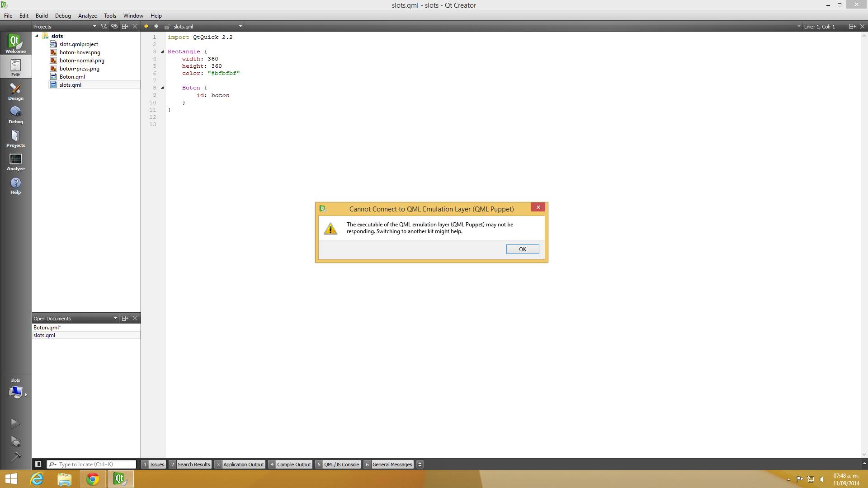Split the Projects side panel
The width and height of the screenshot is (868, 488).
[x=125, y=26]
